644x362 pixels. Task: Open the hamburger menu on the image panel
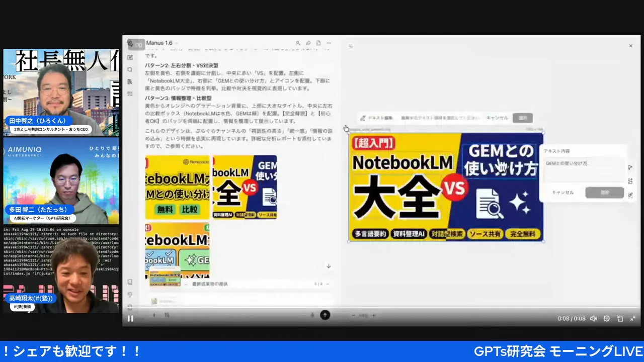[350, 46]
